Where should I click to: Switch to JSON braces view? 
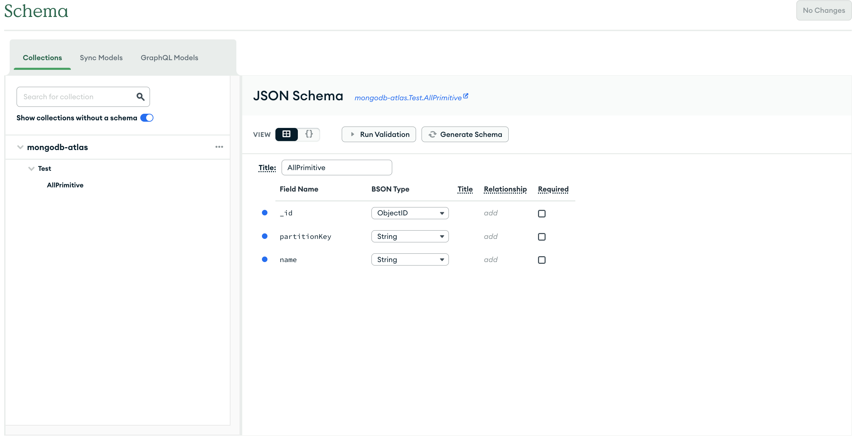click(309, 134)
